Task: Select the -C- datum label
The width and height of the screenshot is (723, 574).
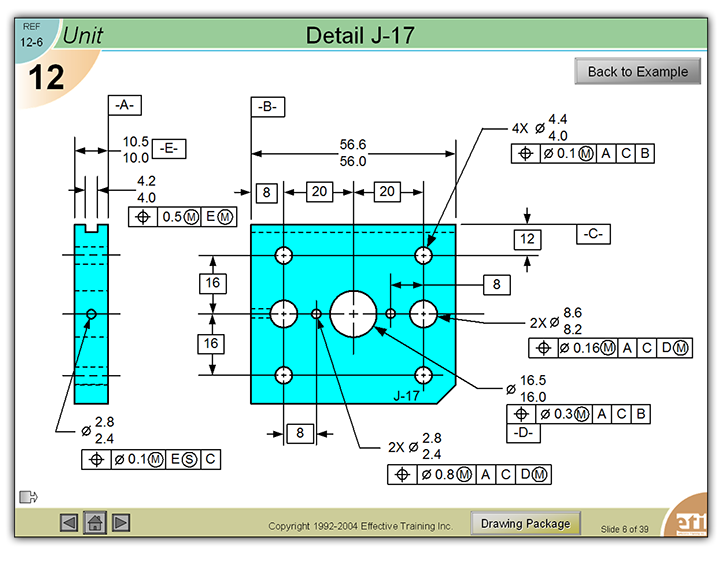Action: point(594,234)
